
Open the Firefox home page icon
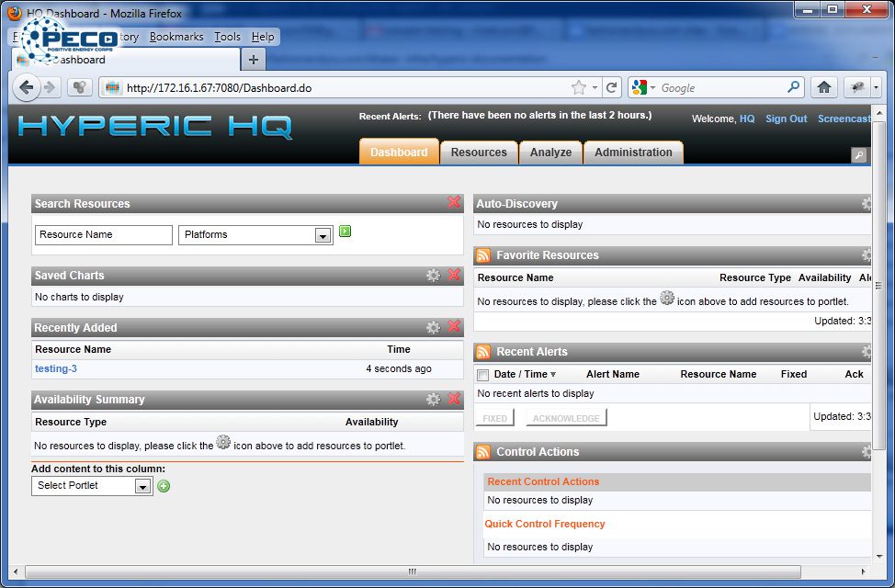(823, 87)
